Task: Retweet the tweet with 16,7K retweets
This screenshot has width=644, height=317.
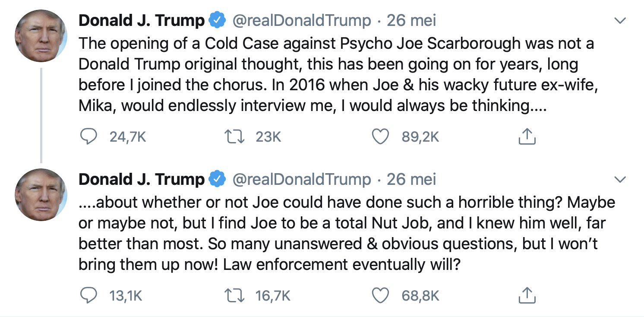Action: tap(235, 296)
